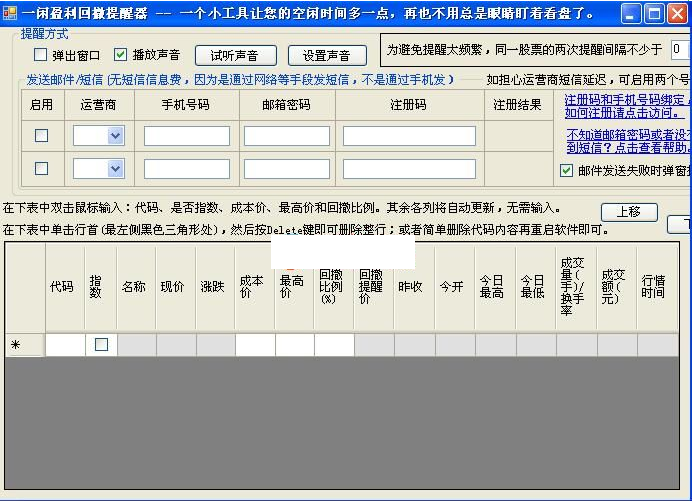This screenshot has height=501, width=694.
Task: Open the 注册码和手机号码绑定 link
Action: 627,100
